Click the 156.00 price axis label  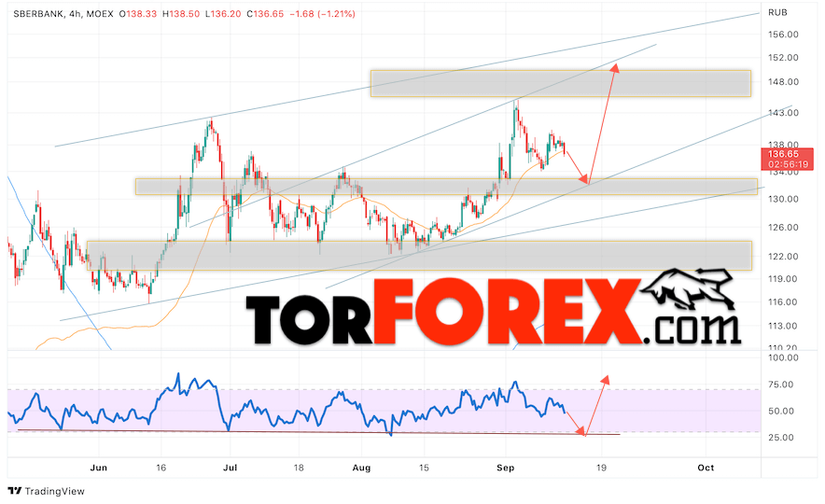[783, 35]
